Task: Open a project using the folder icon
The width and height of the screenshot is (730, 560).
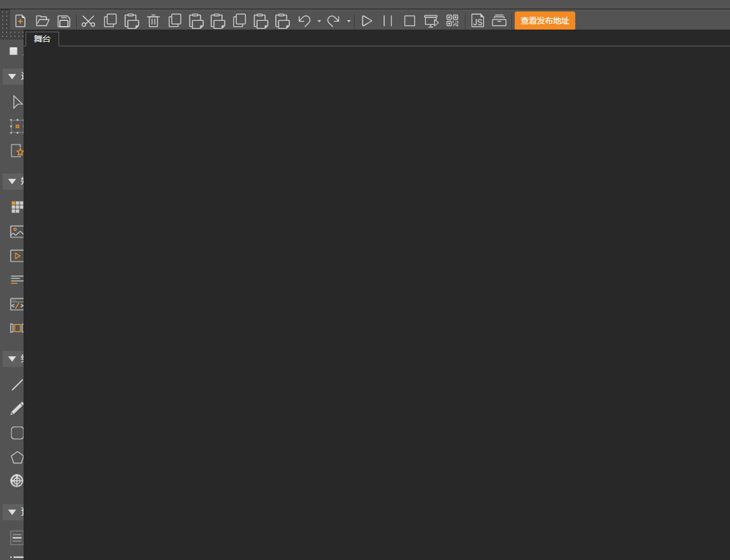Action: 42,21
